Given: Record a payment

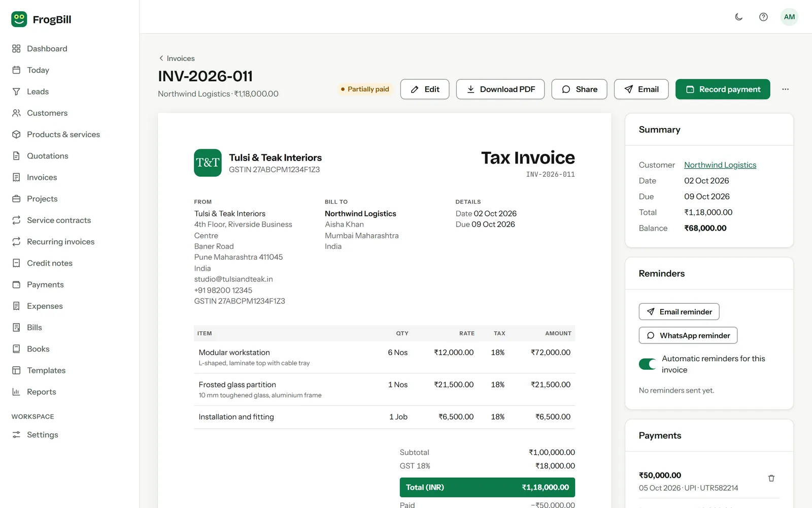Looking at the screenshot, I should (723, 89).
